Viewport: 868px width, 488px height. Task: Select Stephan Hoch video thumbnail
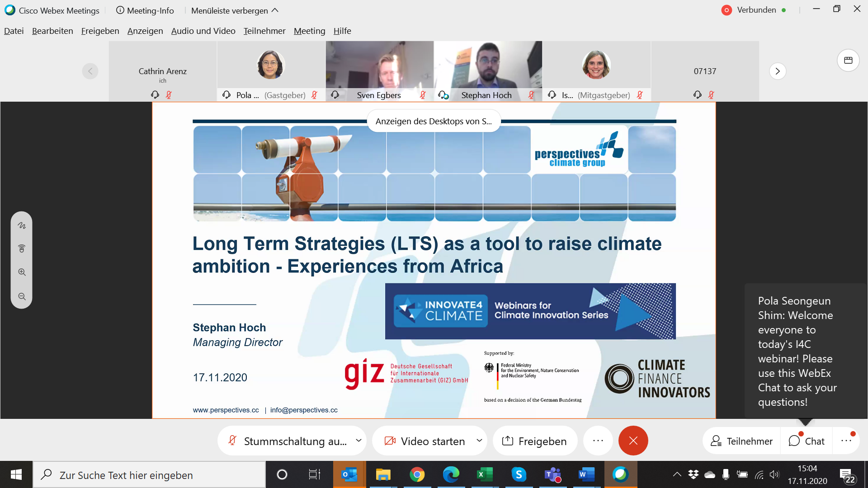(488, 66)
